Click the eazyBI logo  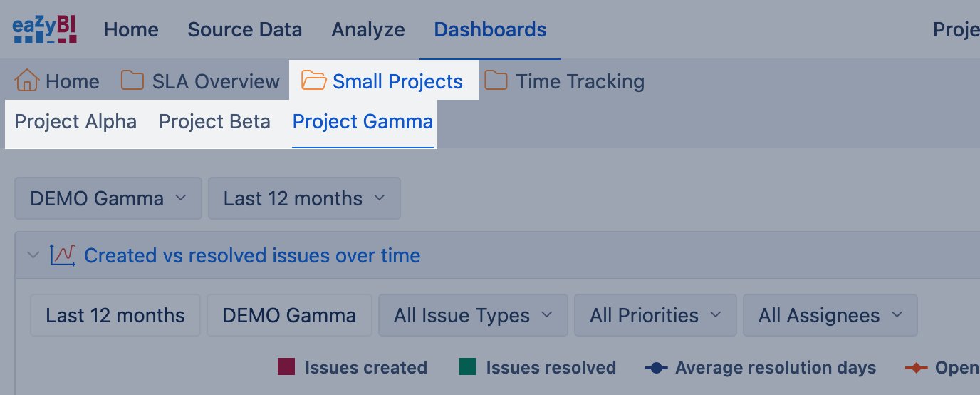click(44, 29)
